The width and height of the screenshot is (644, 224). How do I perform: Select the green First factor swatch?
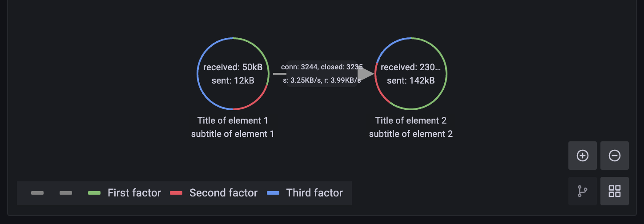[94, 193]
